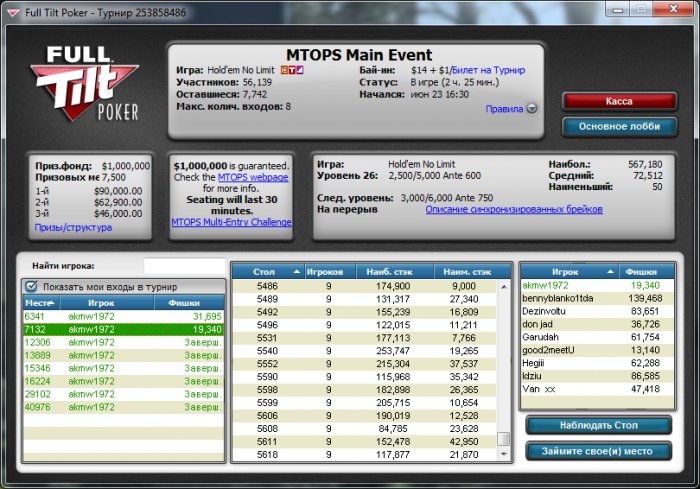Image resolution: width=700 pixels, height=489 pixels.
Task: Select table 5608 row
Action: pos(365,428)
